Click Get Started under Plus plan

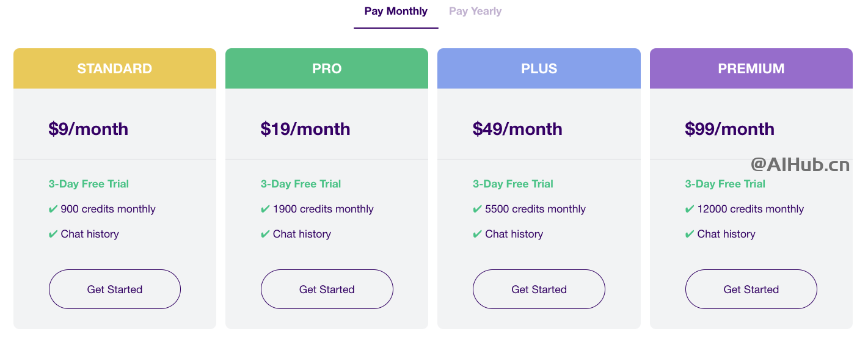[539, 289]
